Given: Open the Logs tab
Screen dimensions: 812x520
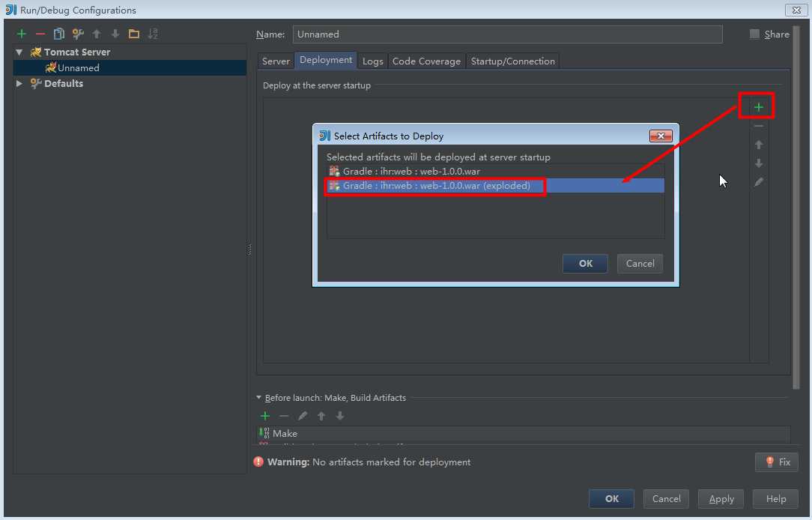Looking at the screenshot, I should pos(372,61).
